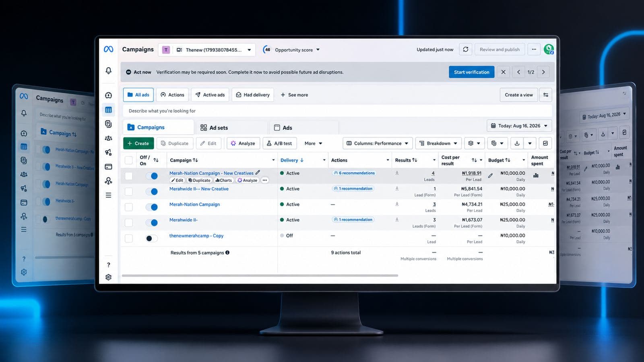This screenshot has width=644, height=362.
Task: Open the More dropdown in toolbar
Action: click(313, 143)
